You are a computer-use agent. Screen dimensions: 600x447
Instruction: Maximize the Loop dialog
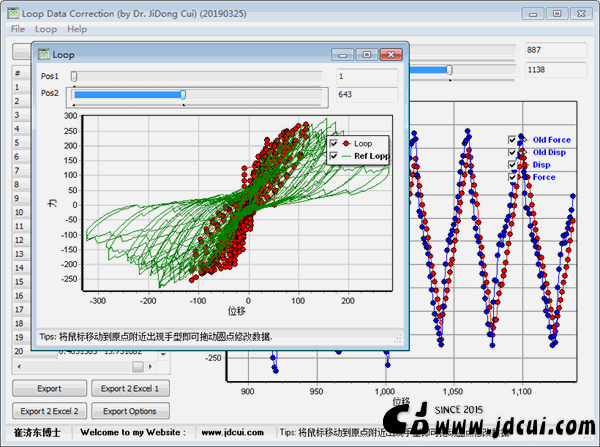(x=367, y=55)
